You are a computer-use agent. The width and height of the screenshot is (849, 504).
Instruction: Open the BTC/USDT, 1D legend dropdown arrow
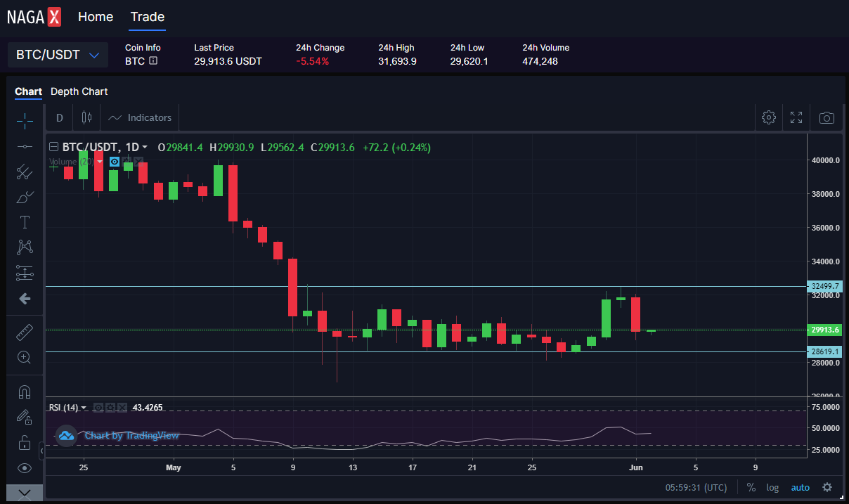145,148
